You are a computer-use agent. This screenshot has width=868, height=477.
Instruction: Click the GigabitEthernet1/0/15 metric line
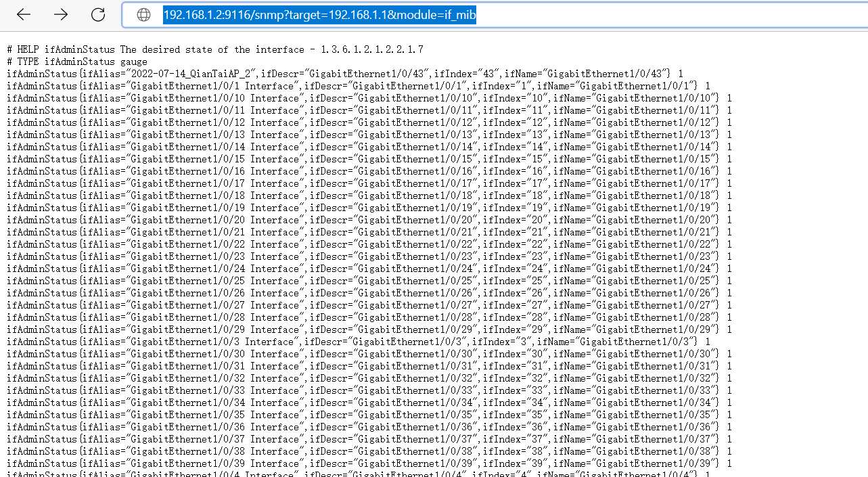tap(369, 159)
